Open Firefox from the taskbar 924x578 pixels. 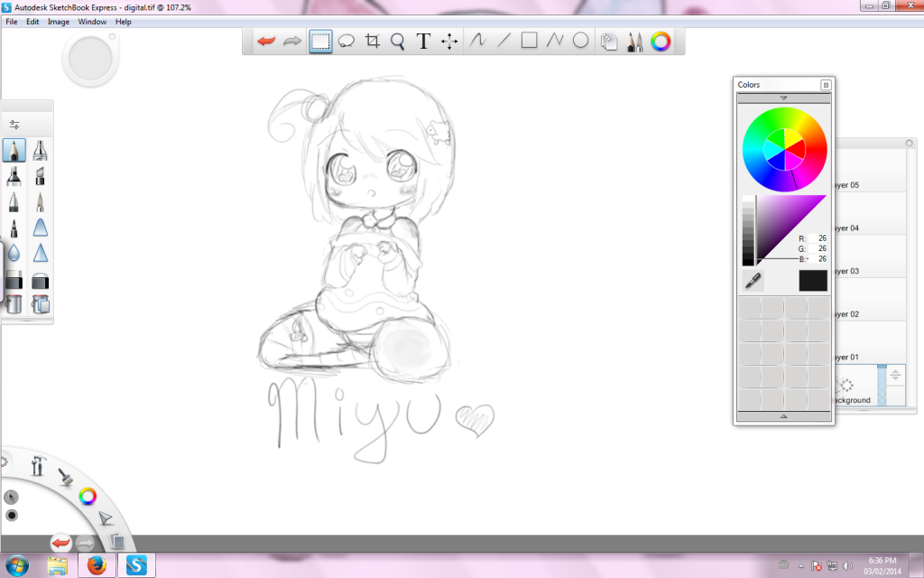97,565
